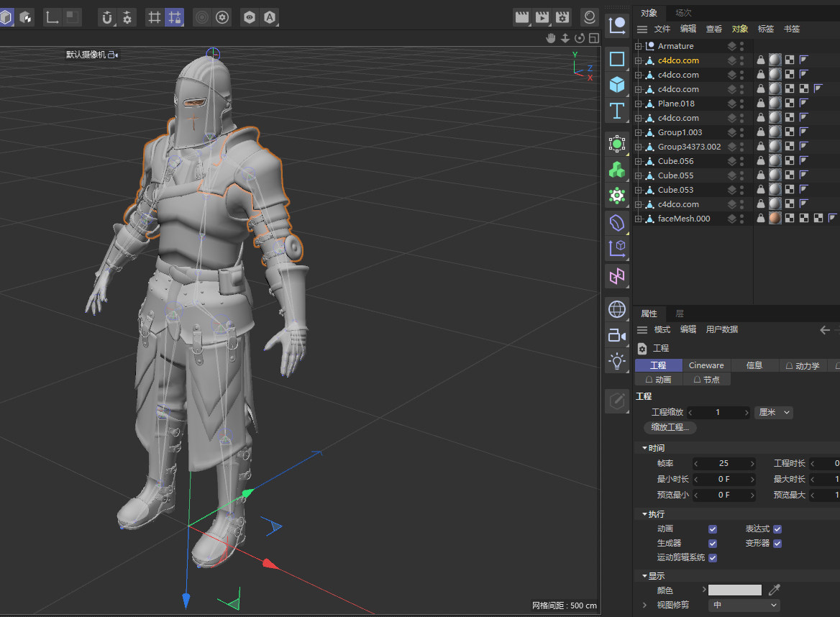Open the 厘米 units dropdown
Screen dimensions: 840x617
(x=774, y=412)
